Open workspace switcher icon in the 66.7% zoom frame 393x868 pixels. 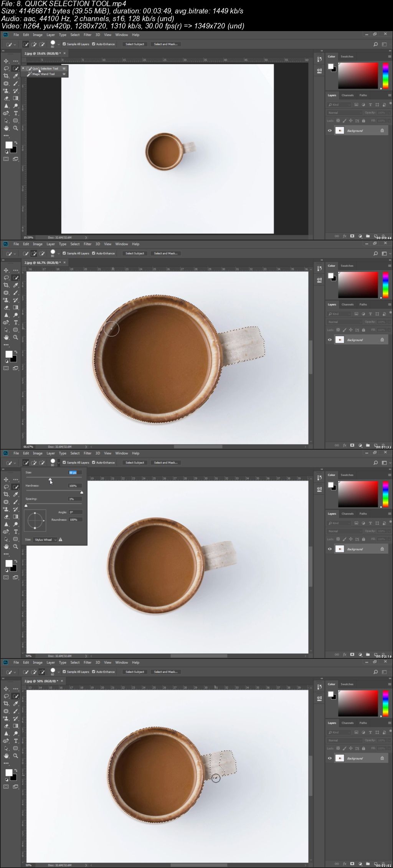[385, 253]
